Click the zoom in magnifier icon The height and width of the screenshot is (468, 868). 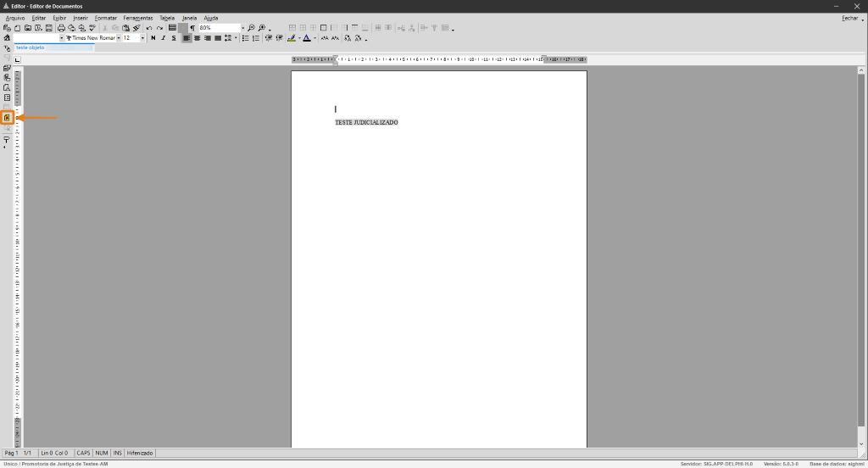pyautogui.click(x=262, y=28)
